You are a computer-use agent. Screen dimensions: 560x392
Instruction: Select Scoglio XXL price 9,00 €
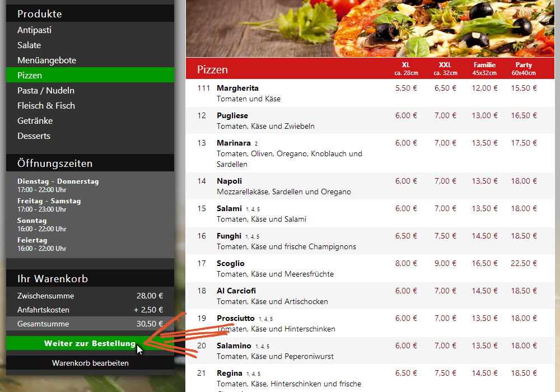click(445, 264)
